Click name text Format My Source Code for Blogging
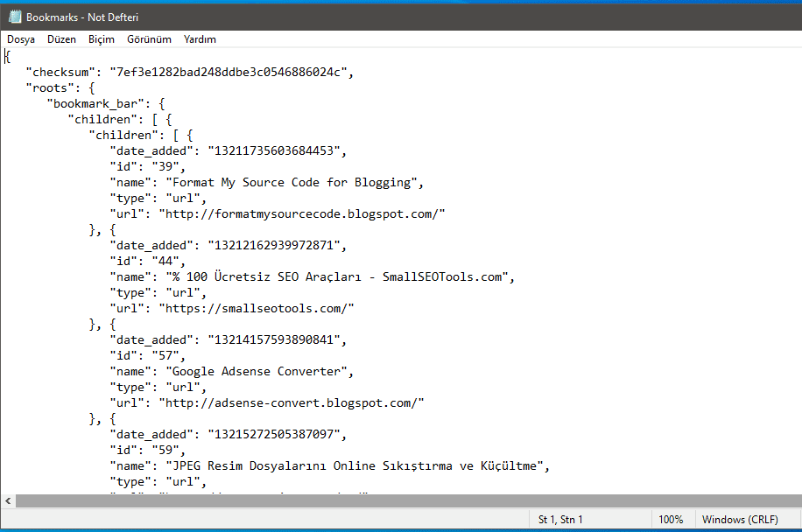This screenshot has width=802, height=532. [x=292, y=183]
